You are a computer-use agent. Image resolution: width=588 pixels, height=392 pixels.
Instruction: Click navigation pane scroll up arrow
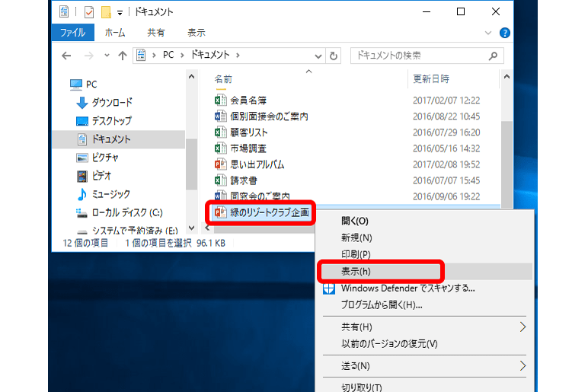tap(192, 76)
